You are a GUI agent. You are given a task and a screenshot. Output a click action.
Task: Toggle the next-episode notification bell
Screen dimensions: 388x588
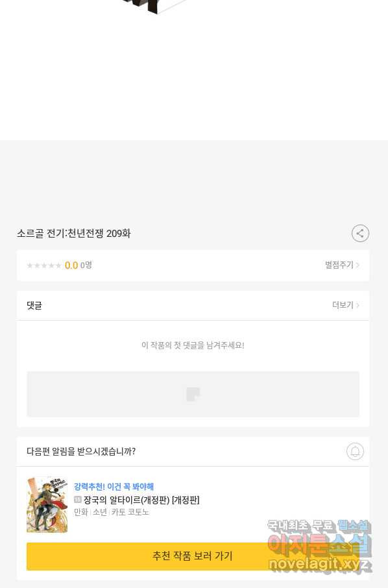355,452
